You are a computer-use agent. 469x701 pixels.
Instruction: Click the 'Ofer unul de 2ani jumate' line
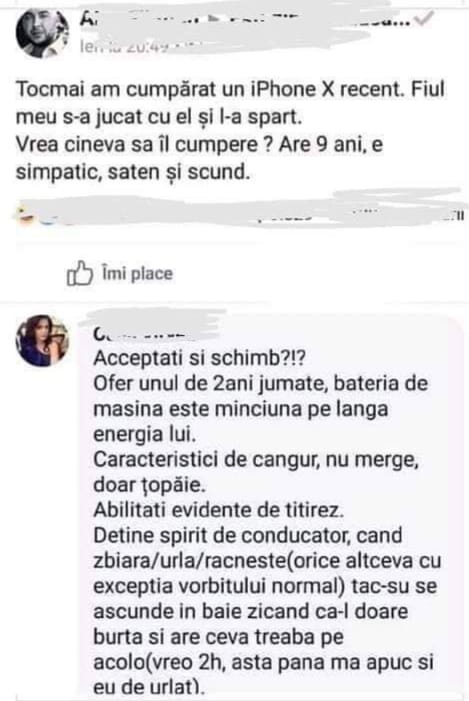coord(261,384)
